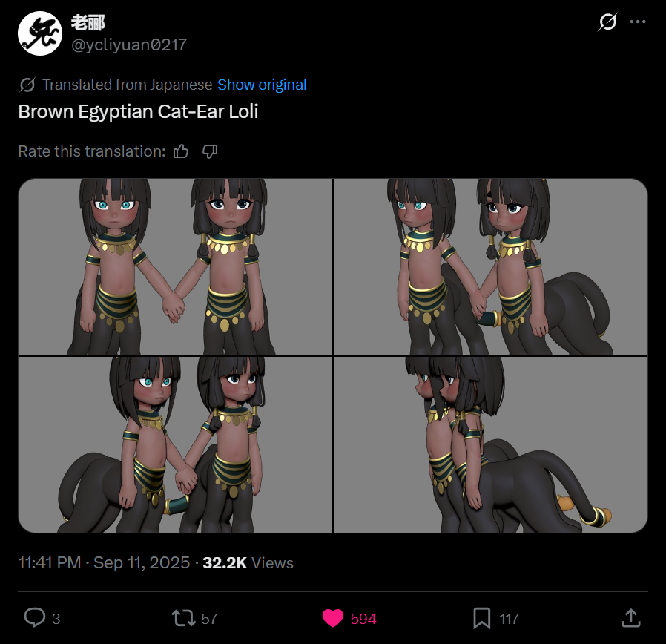Click the @ycliyuan0217 handle

coord(129,45)
